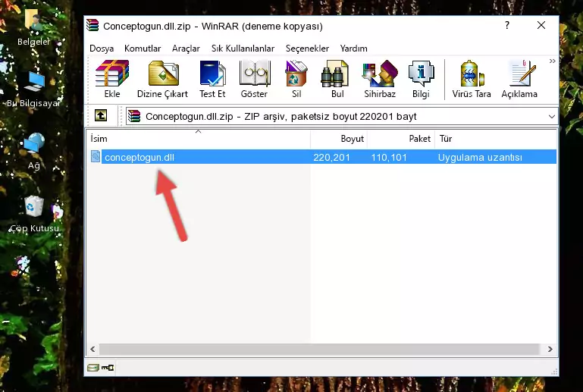
Task: Go up one folder level
Action: [101, 116]
